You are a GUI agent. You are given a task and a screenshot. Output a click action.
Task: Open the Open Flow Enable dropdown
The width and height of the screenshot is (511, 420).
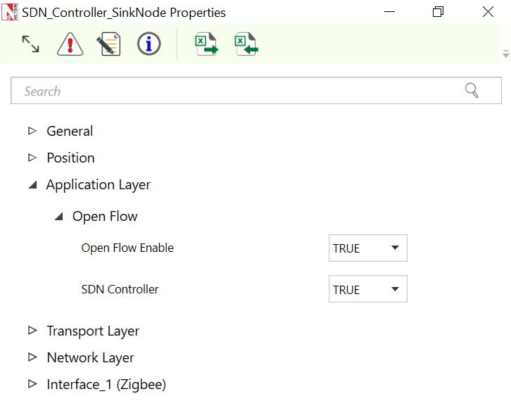point(367,248)
